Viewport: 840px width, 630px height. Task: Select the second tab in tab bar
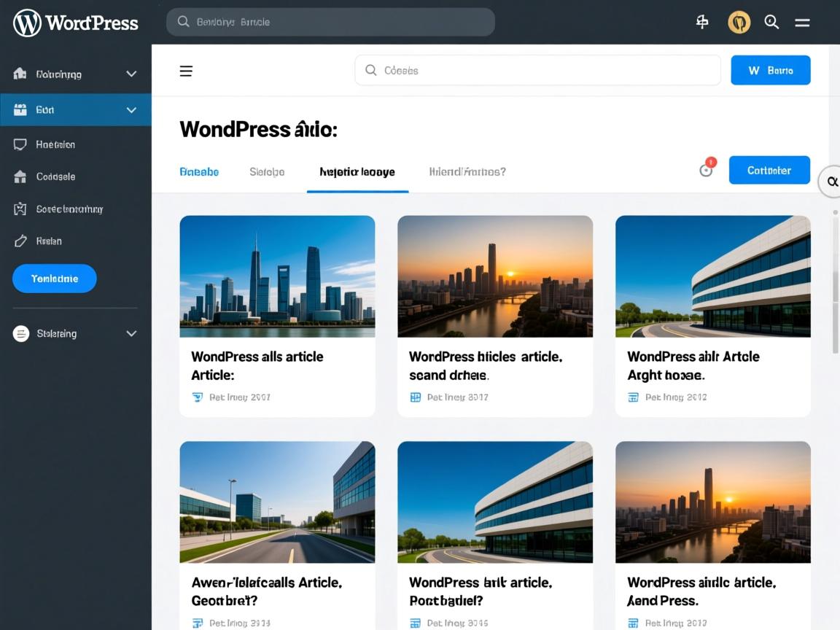coord(267,172)
